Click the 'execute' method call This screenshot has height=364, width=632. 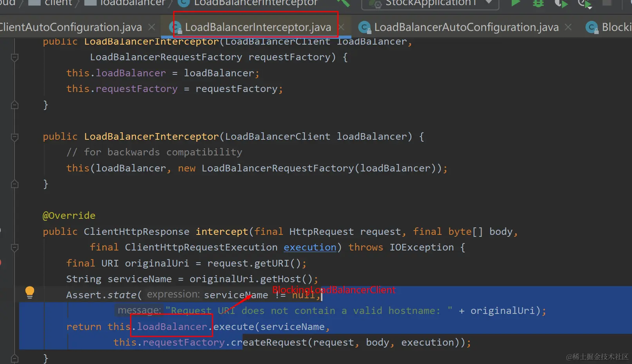(234, 326)
